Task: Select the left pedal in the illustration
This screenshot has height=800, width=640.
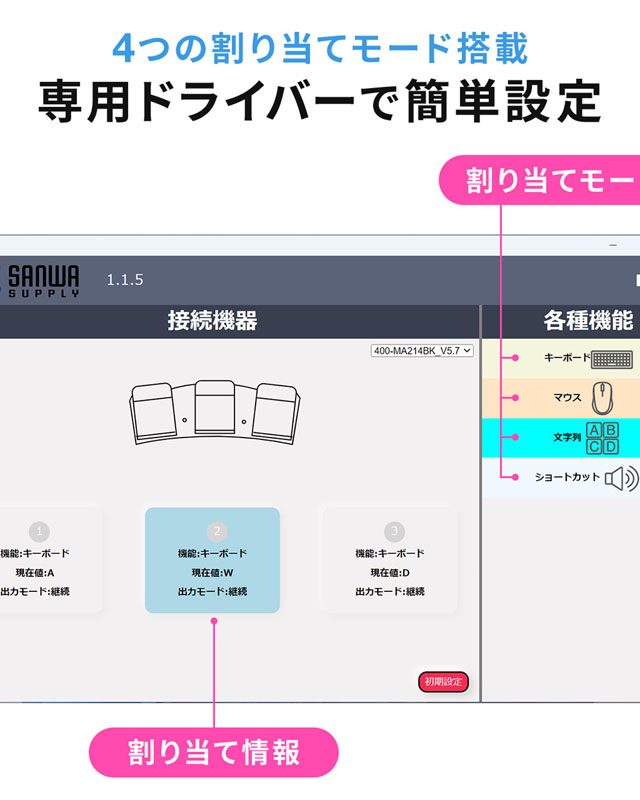Action: (x=156, y=409)
